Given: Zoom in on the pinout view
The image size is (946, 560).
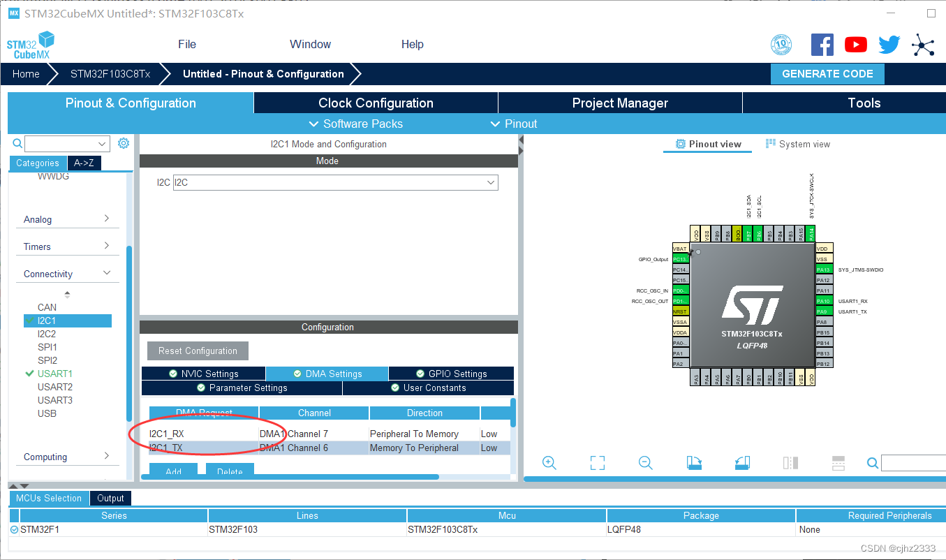Looking at the screenshot, I should (x=549, y=463).
